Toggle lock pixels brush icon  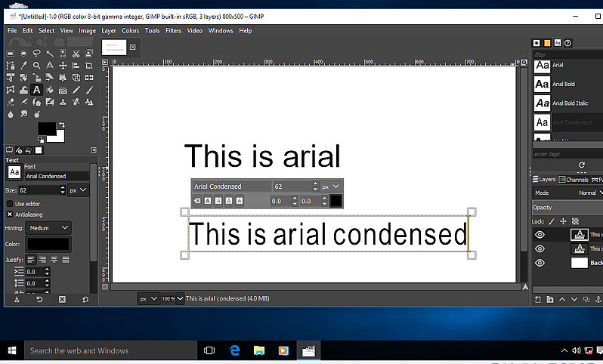(x=552, y=221)
